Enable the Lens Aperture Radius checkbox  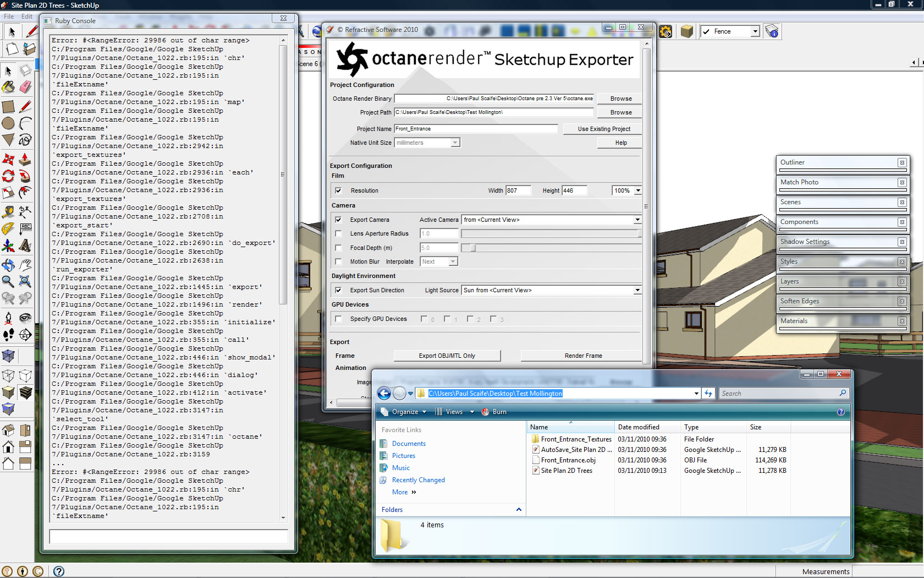click(x=338, y=233)
